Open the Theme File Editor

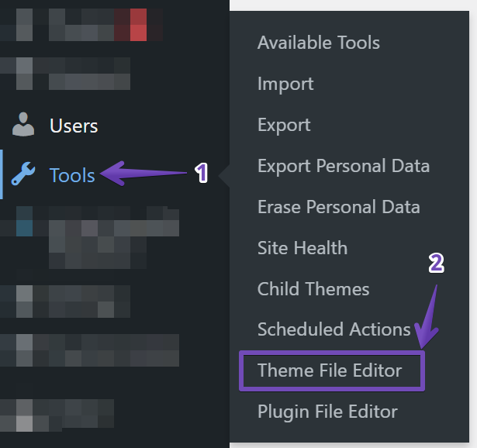coord(330,370)
